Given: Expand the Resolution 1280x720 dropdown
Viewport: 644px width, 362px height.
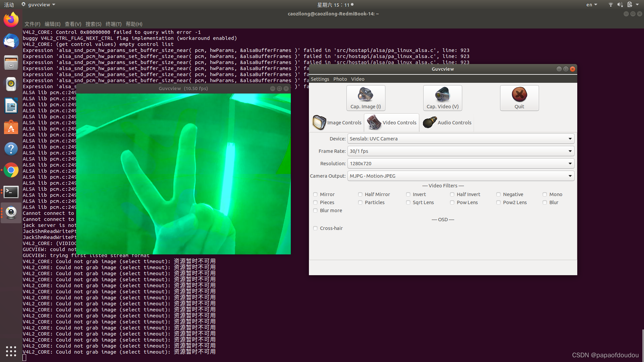Looking at the screenshot, I should (461, 164).
